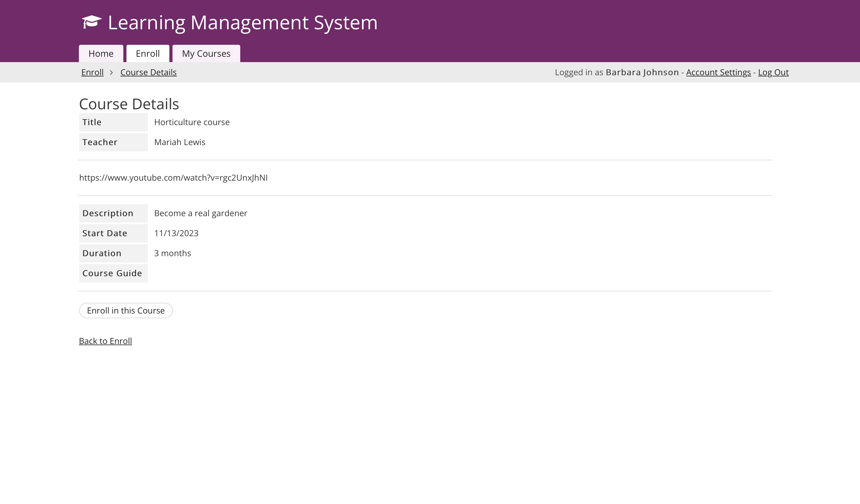Click the Course Guide label
This screenshot has height=504, width=860.
coord(112,273)
